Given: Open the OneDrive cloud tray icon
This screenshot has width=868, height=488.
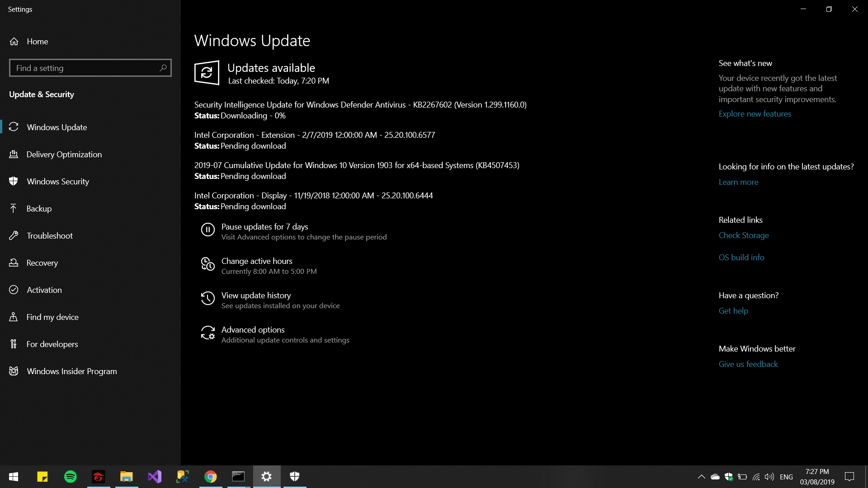Looking at the screenshot, I should 715,477.
